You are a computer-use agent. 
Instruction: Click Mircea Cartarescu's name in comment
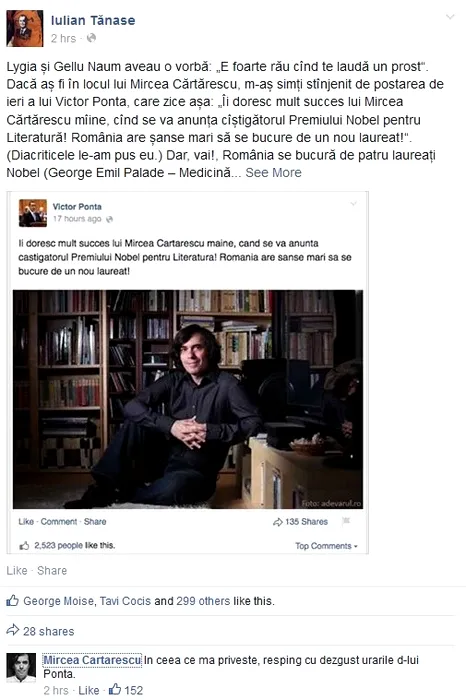(92, 660)
